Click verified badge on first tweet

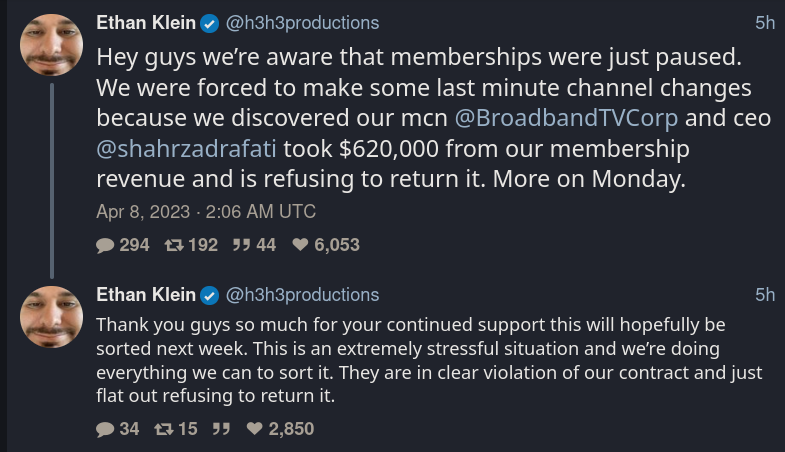pyautogui.click(x=210, y=24)
